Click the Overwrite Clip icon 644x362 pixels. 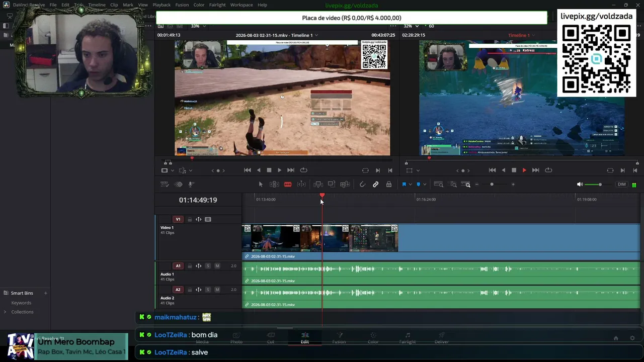coord(332,185)
